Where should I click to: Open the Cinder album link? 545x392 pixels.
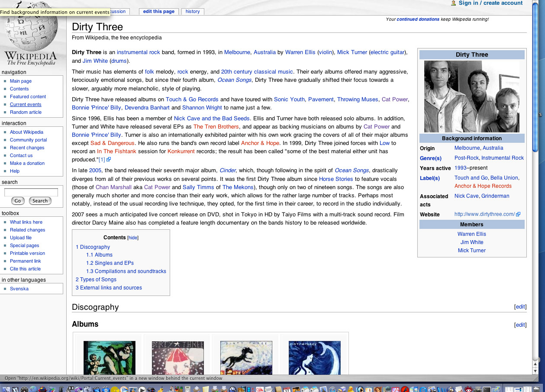228,170
